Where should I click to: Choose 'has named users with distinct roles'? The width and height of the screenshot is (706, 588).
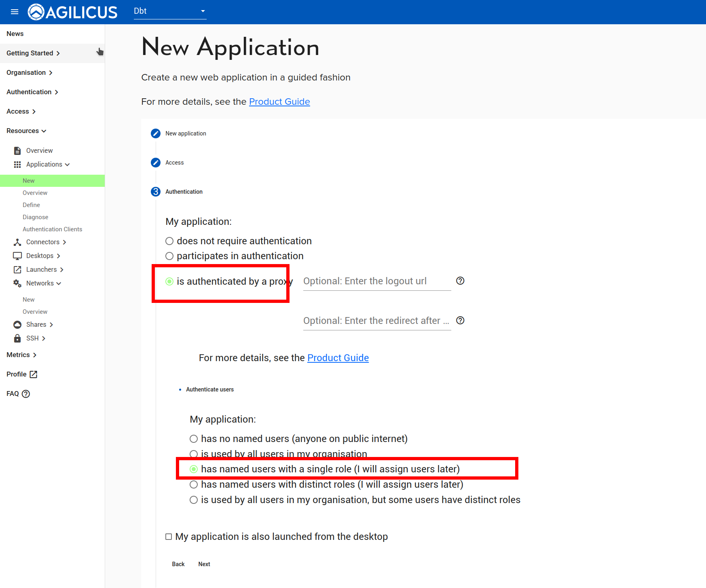coord(194,485)
